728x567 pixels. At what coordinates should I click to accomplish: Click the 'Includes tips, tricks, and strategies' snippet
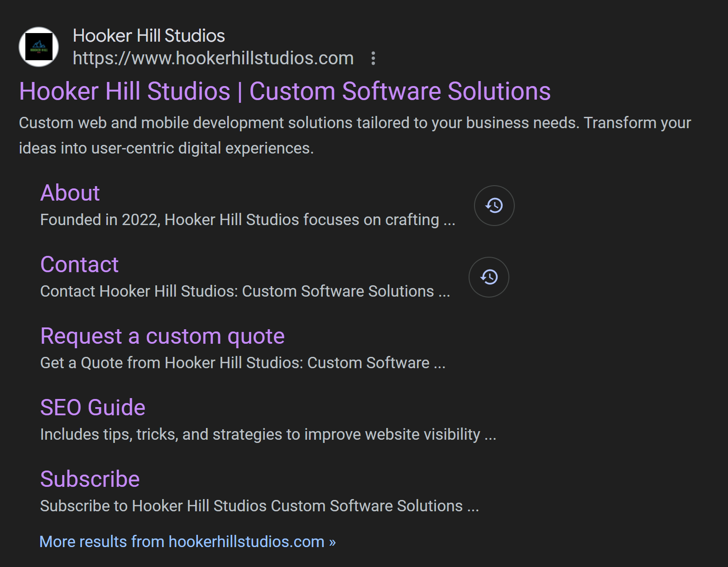[268, 435]
